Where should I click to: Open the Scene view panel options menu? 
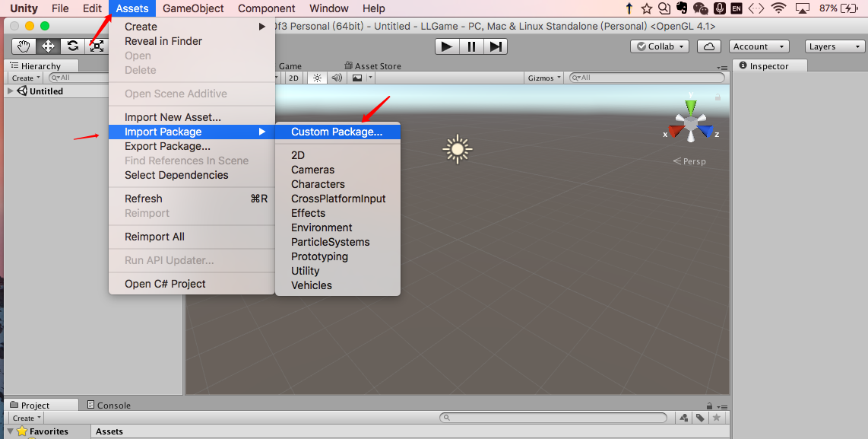point(722,68)
